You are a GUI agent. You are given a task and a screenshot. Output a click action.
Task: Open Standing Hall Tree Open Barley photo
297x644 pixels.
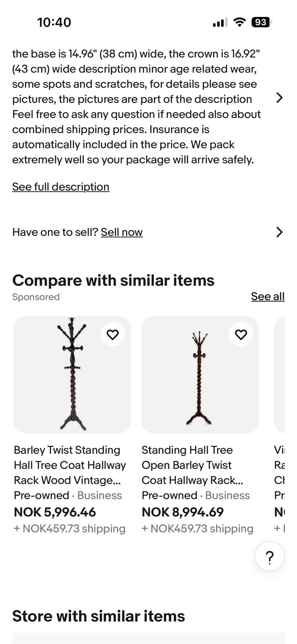click(200, 374)
